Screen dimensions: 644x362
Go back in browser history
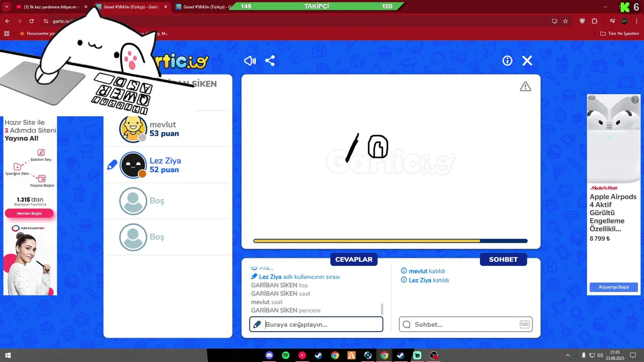coord(7,21)
